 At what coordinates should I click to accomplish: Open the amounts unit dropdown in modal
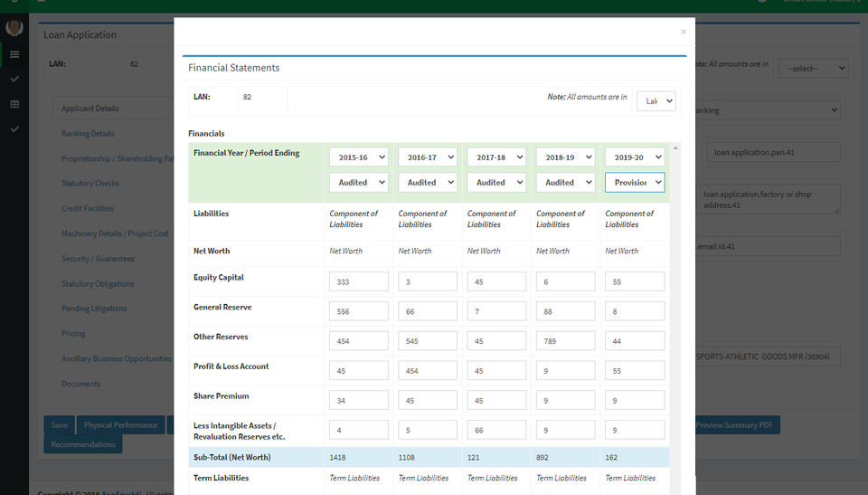656,100
